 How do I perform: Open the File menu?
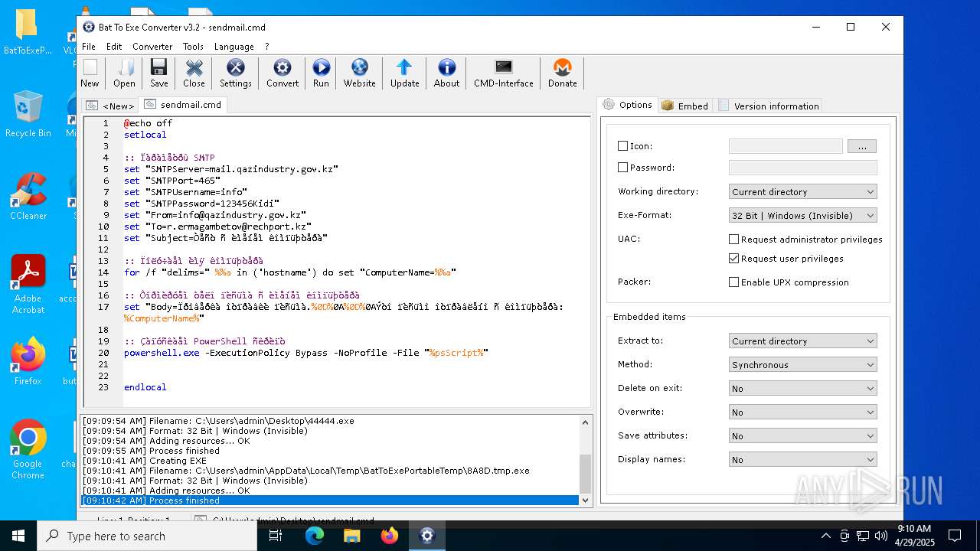pos(89,47)
